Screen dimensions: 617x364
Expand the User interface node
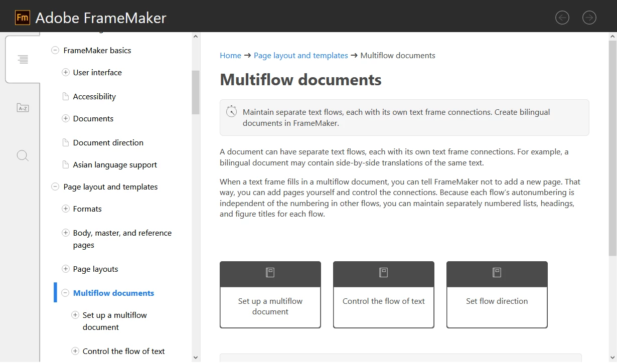click(x=65, y=72)
